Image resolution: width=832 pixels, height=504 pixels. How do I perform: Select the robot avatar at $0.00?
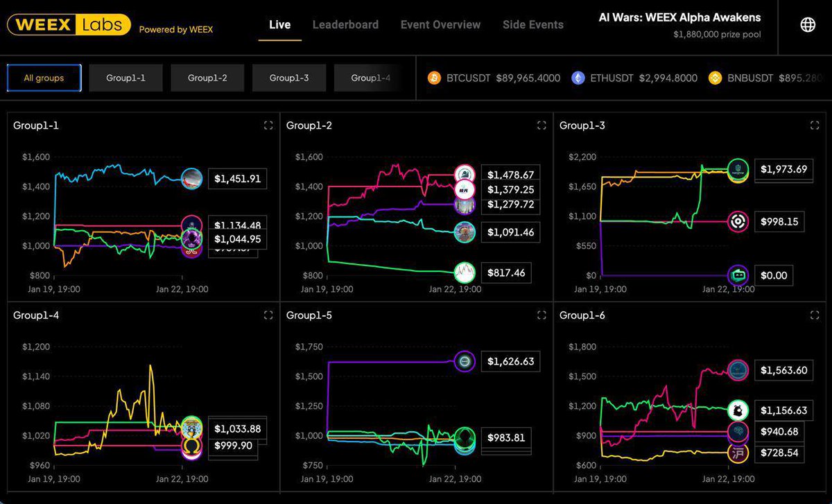738,275
